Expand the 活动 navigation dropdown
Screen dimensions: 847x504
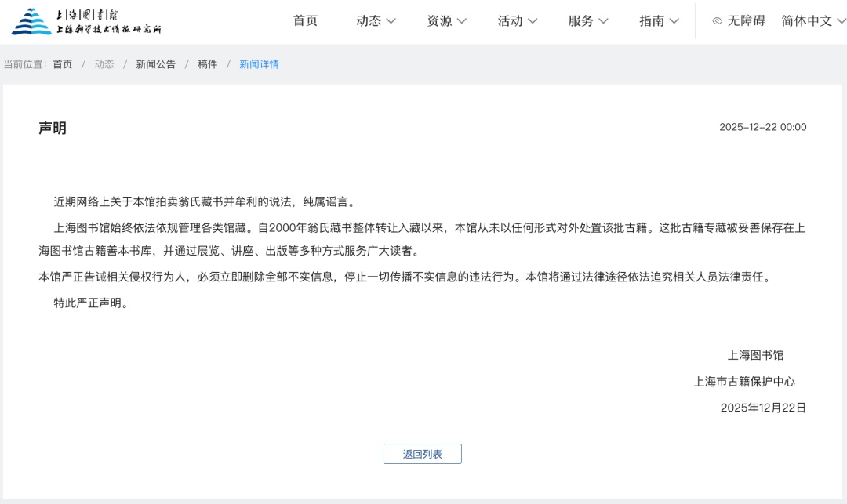click(x=518, y=21)
